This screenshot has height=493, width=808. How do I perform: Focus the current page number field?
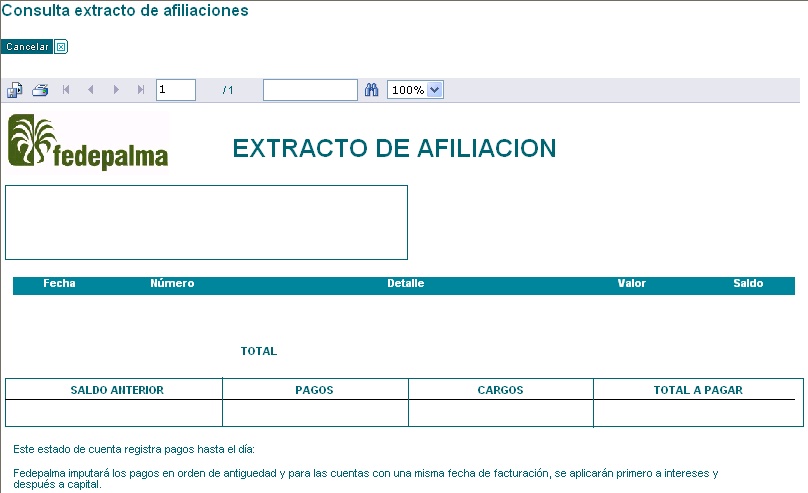point(176,90)
